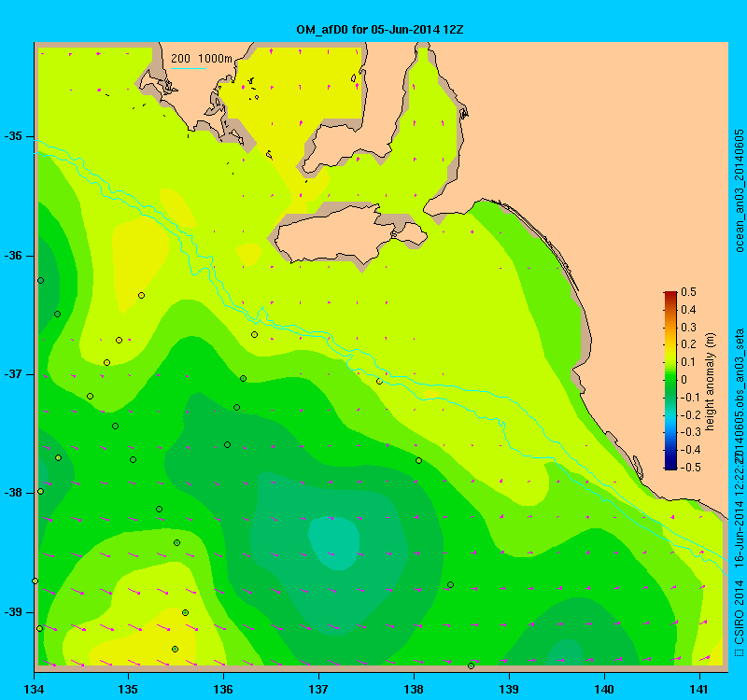Click the -0.1 color bar tick label

click(690, 398)
